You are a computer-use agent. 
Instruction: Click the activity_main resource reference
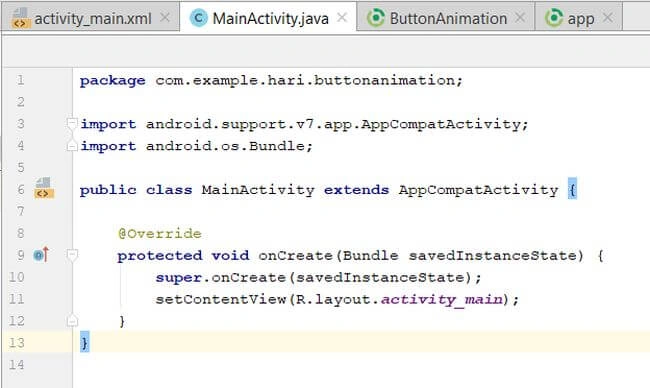441,299
